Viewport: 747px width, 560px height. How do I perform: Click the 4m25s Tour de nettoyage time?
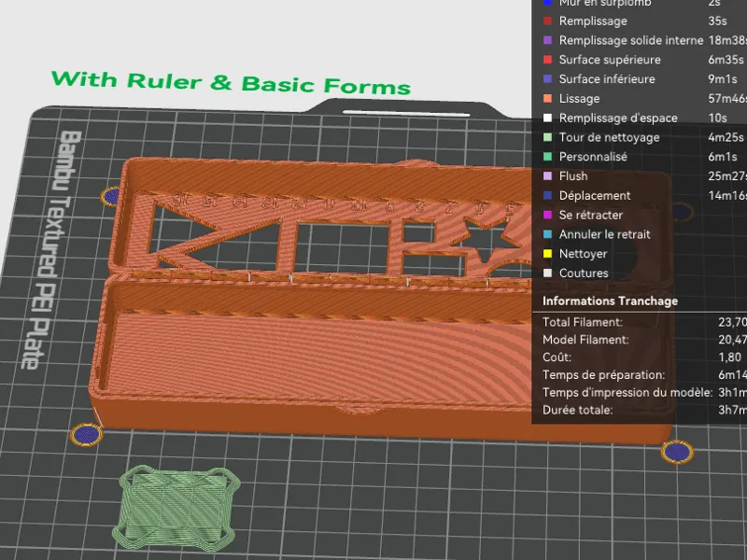click(x=726, y=137)
